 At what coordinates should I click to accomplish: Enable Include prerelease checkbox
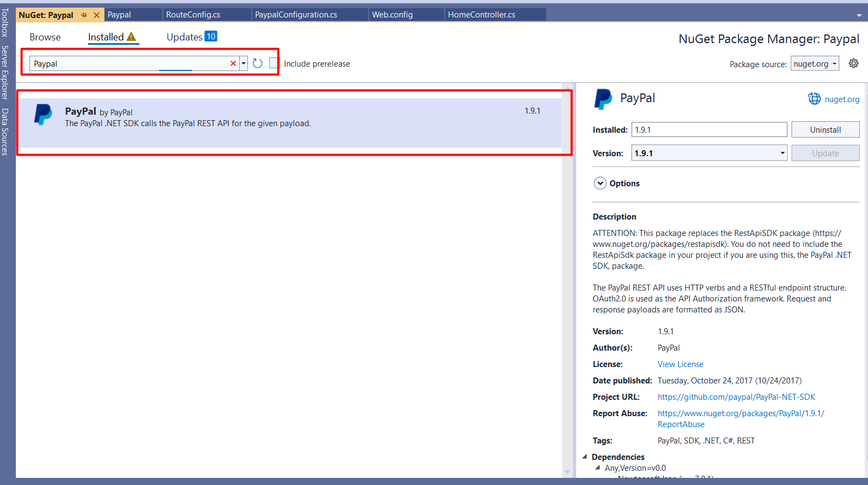click(274, 63)
